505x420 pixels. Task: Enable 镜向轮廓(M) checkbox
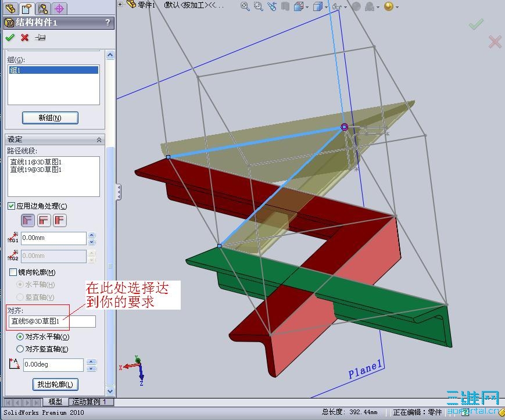[x=13, y=272]
